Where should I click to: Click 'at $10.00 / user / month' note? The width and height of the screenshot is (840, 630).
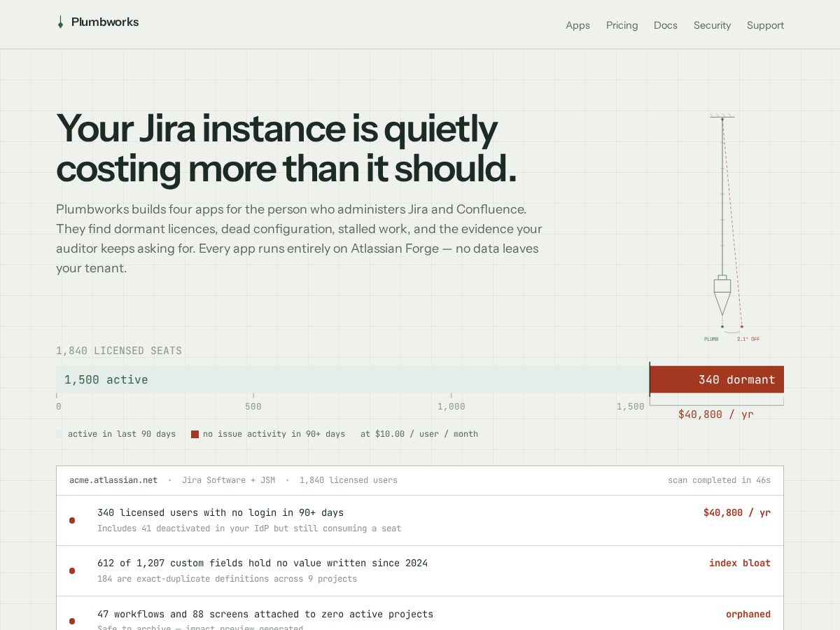(x=419, y=434)
